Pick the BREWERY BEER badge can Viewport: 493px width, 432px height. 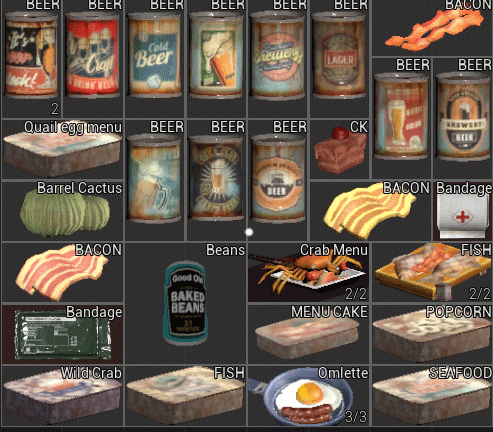click(463, 117)
